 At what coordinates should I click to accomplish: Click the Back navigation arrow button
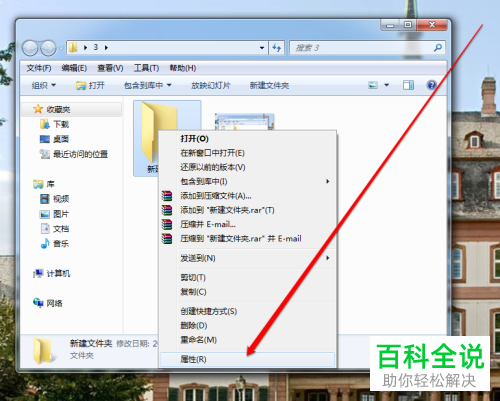click(x=30, y=48)
